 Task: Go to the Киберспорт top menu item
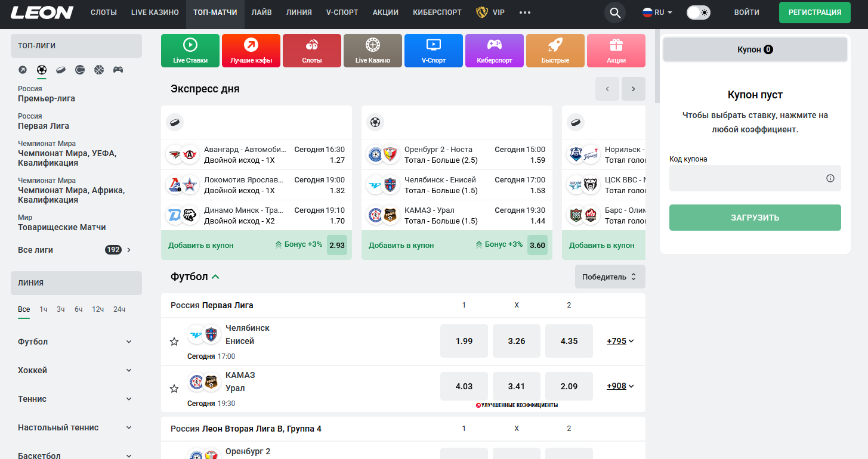437,13
